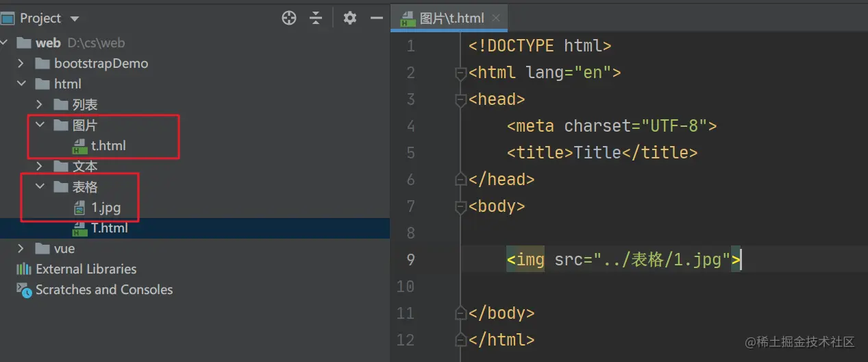Open Project panel settings gear
This screenshot has width=868, height=362.
point(350,19)
